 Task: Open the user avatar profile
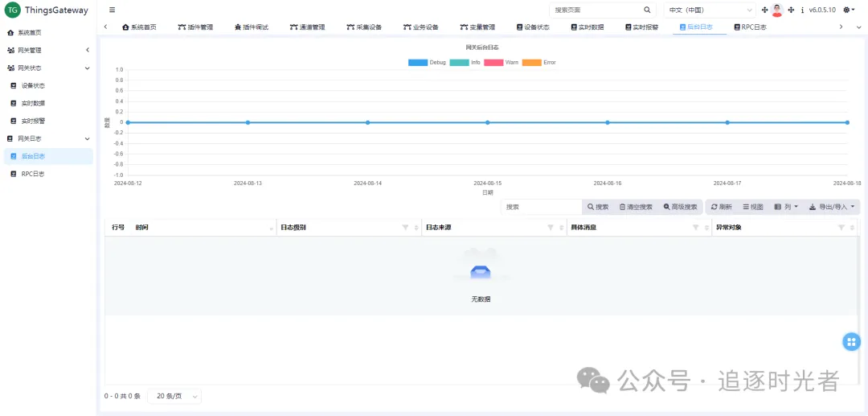[x=777, y=10]
